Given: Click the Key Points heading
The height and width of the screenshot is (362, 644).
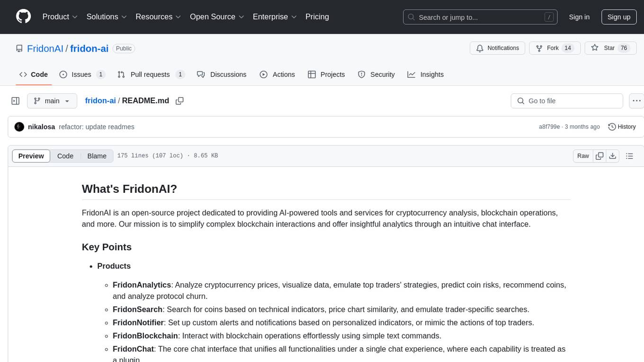Looking at the screenshot, I should (x=107, y=247).
